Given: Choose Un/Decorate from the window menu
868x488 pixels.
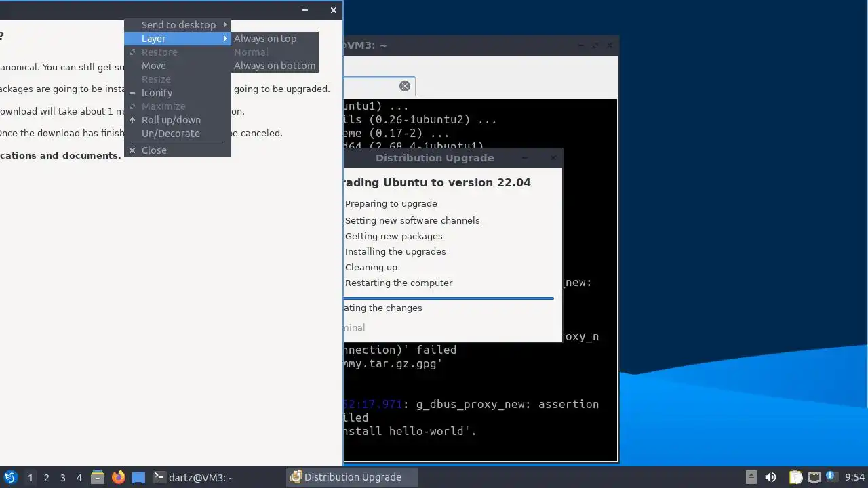Looking at the screenshot, I should tap(178, 134).
